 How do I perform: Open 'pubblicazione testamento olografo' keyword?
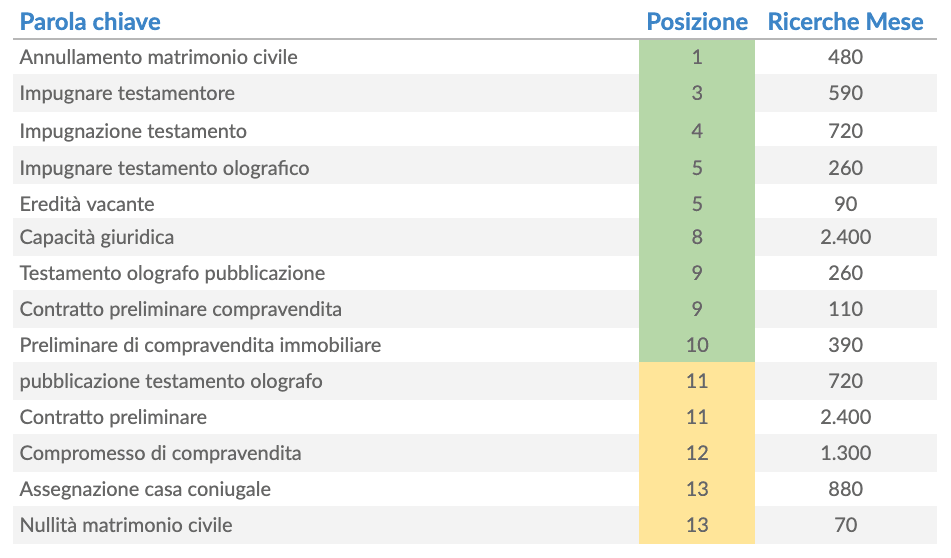point(171,381)
